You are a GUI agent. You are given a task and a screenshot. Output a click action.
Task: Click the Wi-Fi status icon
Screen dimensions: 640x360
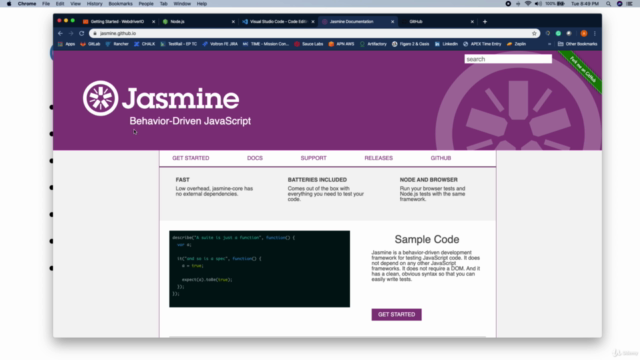(x=528, y=4)
